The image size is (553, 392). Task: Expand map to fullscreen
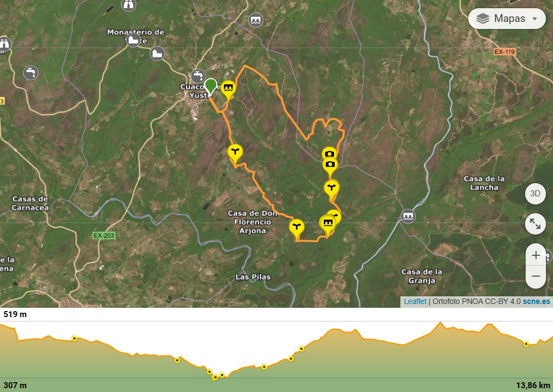point(535,224)
